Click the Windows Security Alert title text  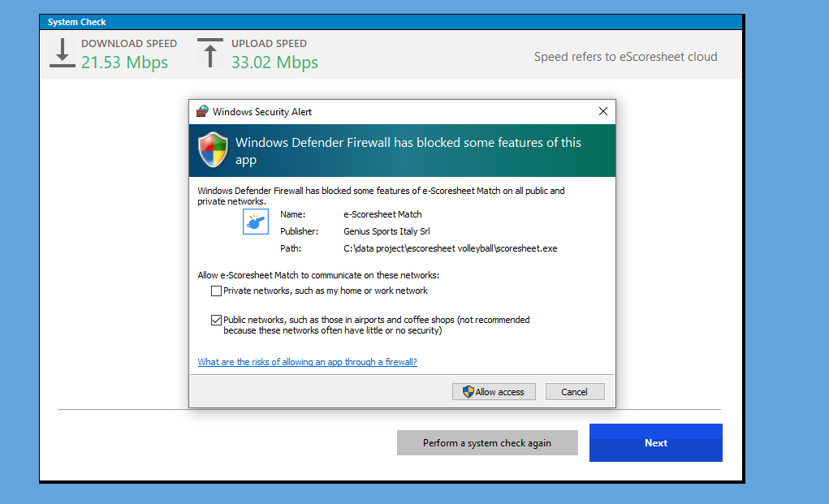point(262,112)
